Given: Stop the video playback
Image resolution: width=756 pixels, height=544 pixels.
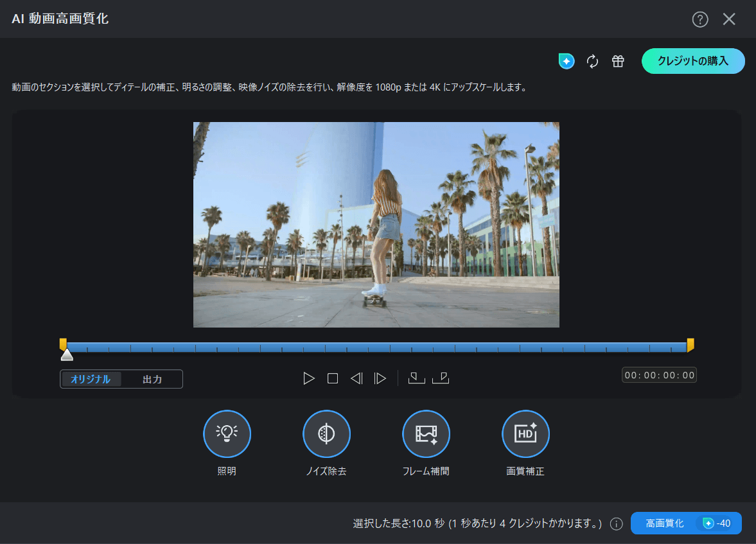Looking at the screenshot, I should pyautogui.click(x=333, y=378).
